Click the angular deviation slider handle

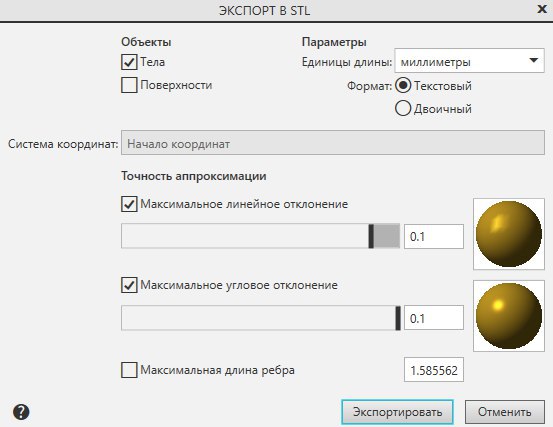[x=398, y=318]
